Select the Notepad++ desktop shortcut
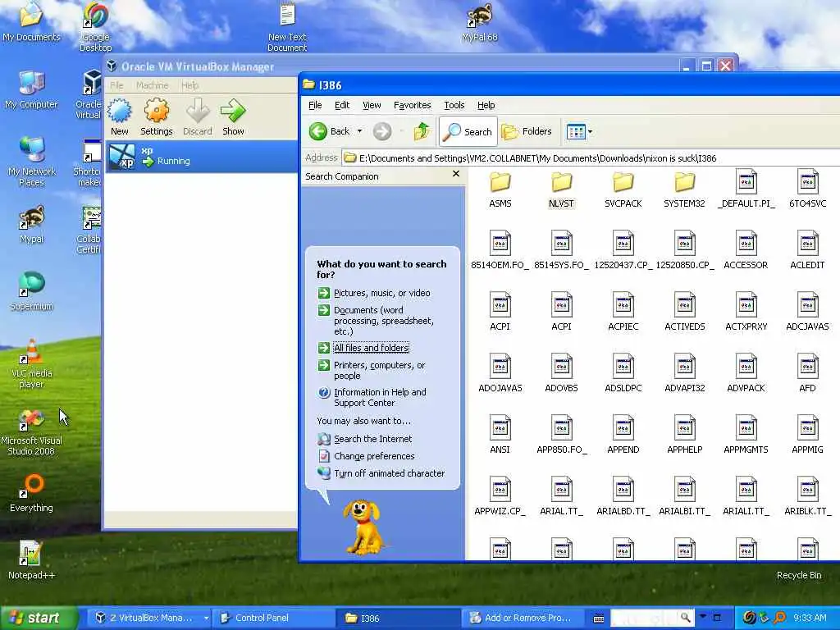840x630 pixels. (32, 559)
